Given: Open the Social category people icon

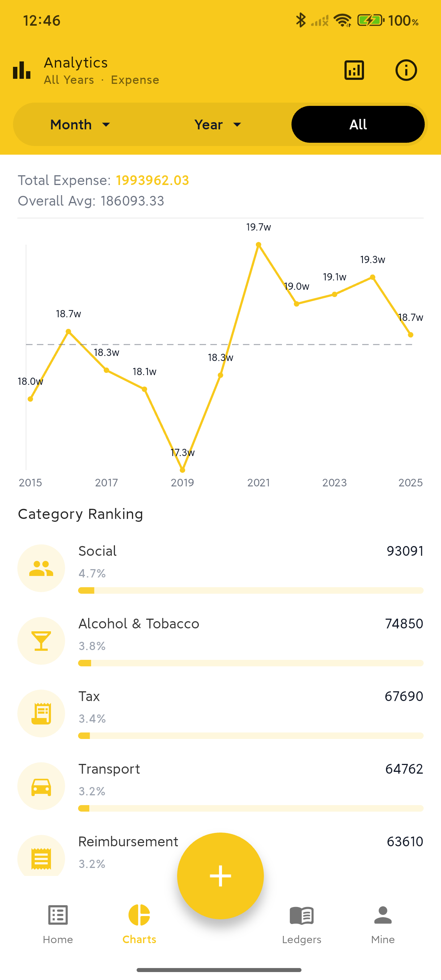Looking at the screenshot, I should tap(41, 568).
